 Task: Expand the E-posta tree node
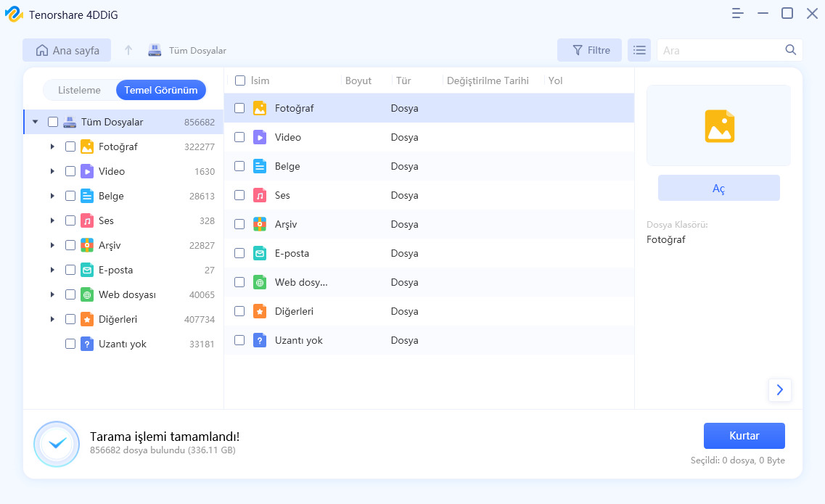[x=52, y=270]
